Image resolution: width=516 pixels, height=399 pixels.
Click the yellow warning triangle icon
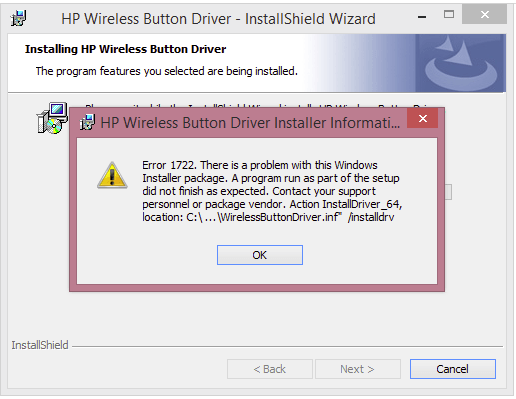pyautogui.click(x=112, y=175)
